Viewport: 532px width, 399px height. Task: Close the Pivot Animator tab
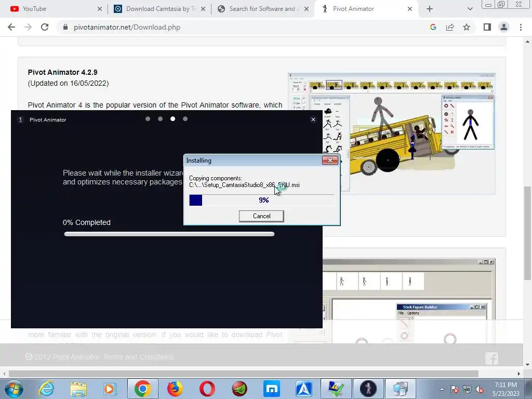410,9
